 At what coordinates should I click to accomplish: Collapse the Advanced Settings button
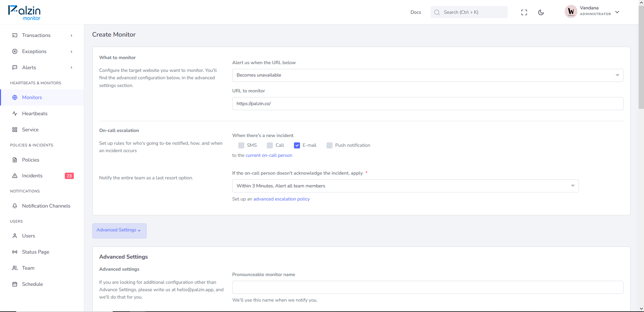(x=119, y=231)
